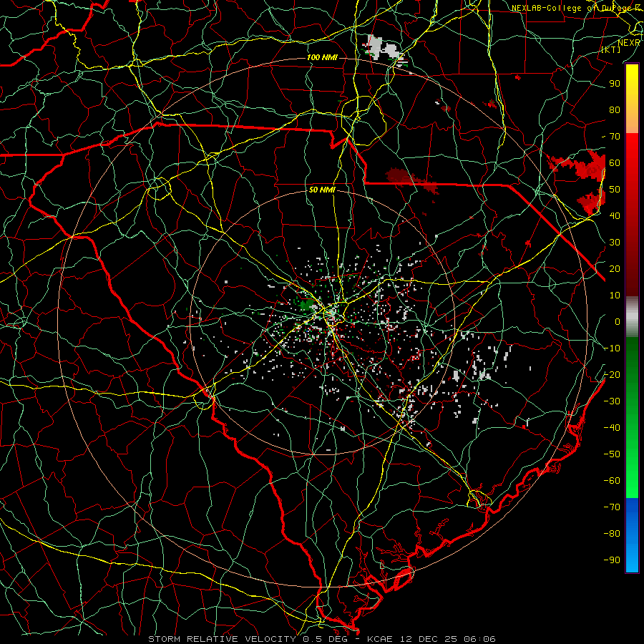Screen dimensions: 644x644
Task: Select the 30 value on velocity scale
Action: point(615,243)
